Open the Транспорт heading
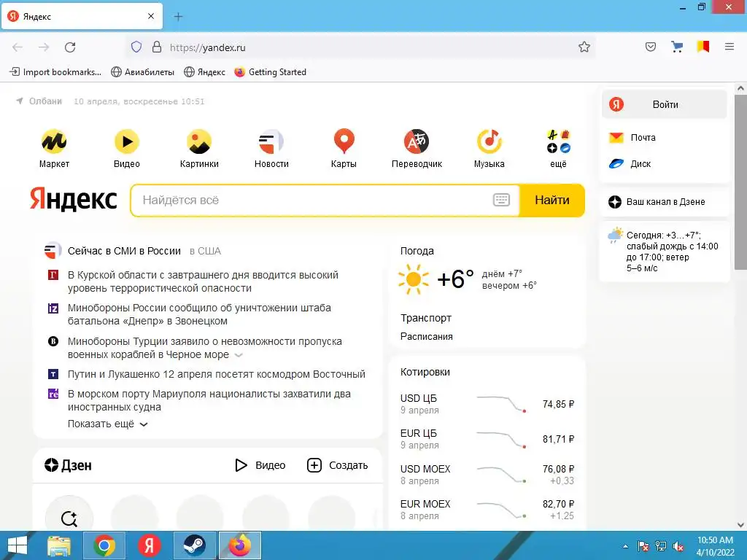 click(x=425, y=318)
